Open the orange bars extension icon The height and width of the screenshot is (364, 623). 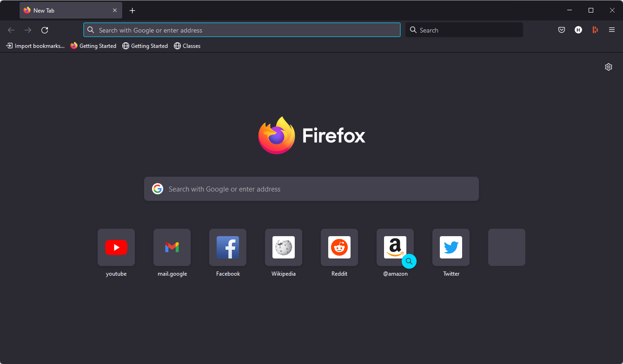(595, 30)
